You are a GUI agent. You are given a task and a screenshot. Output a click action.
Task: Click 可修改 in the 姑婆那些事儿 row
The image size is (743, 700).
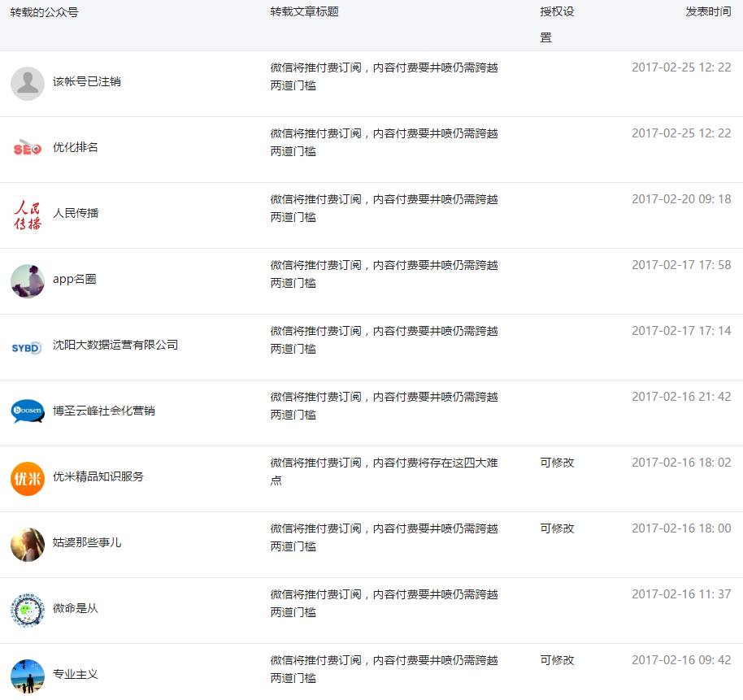pos(557,528)
